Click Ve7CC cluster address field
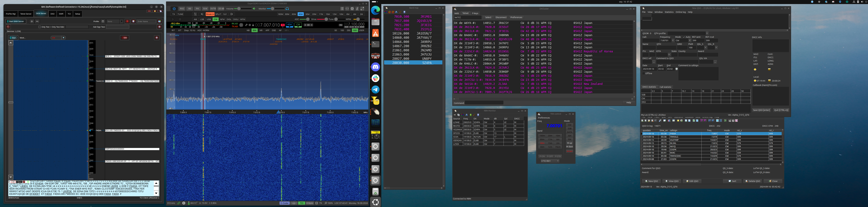 468,17
